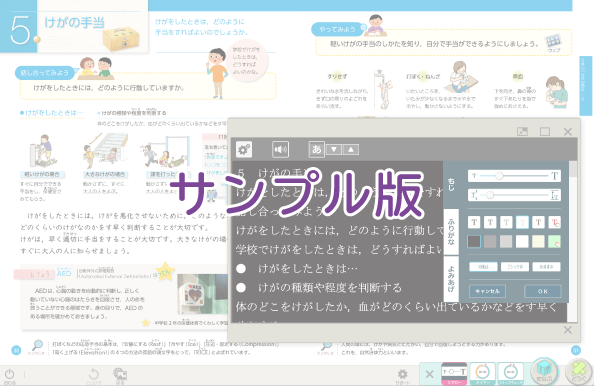Click the save image icon in bottom bar
Screen dimensions: 594x386
120,375
